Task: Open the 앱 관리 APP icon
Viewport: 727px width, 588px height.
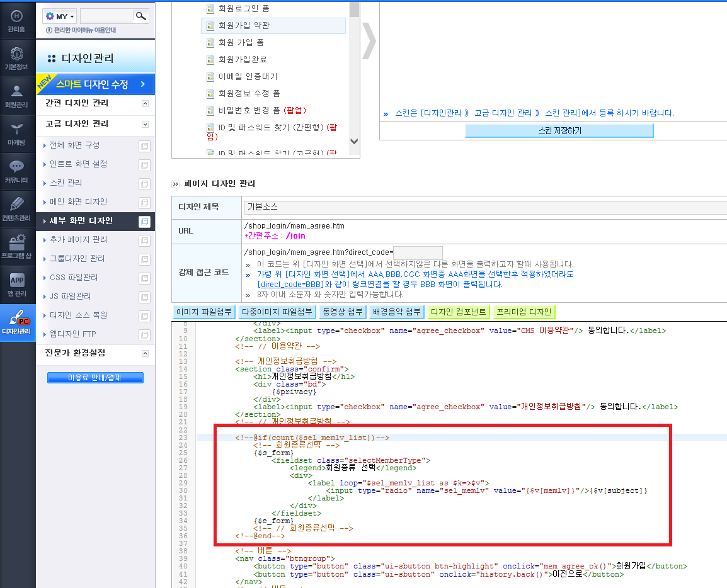Action: (16, 285)
